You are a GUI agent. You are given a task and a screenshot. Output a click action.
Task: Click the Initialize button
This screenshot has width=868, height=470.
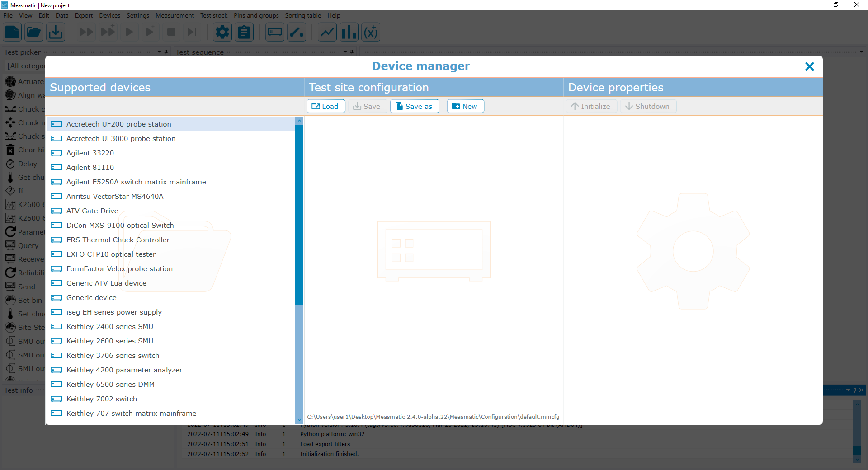point(591,106)
